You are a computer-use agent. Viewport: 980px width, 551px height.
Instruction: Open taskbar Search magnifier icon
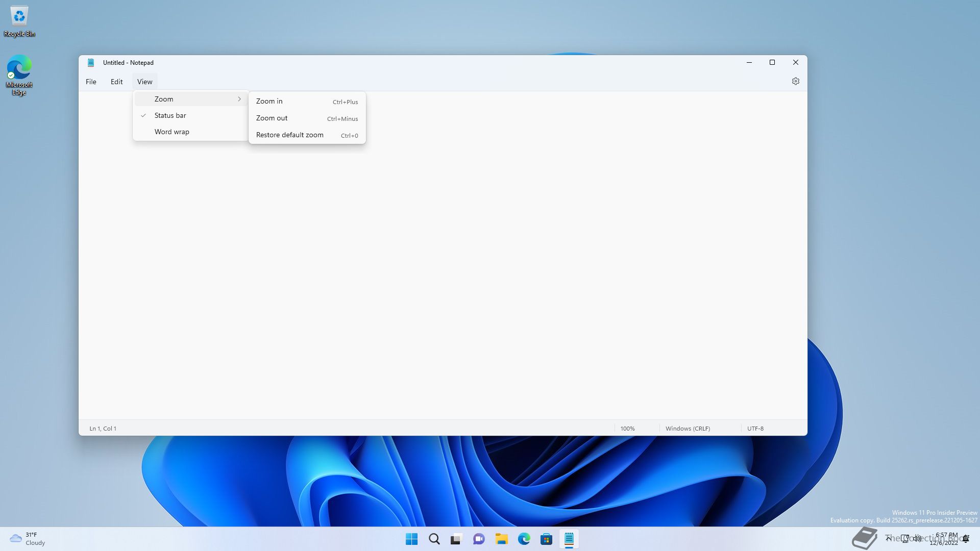(434, 539)
